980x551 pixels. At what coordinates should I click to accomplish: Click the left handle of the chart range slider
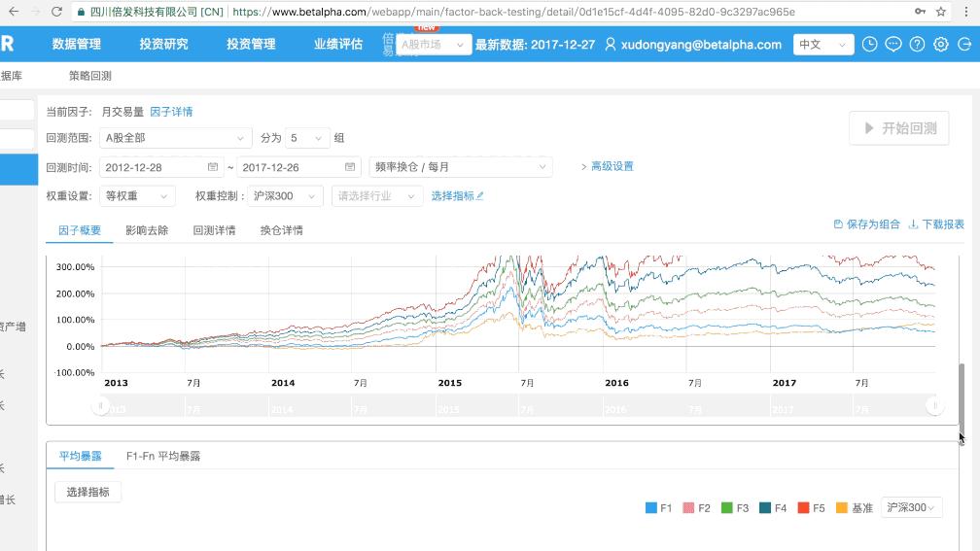101,406
